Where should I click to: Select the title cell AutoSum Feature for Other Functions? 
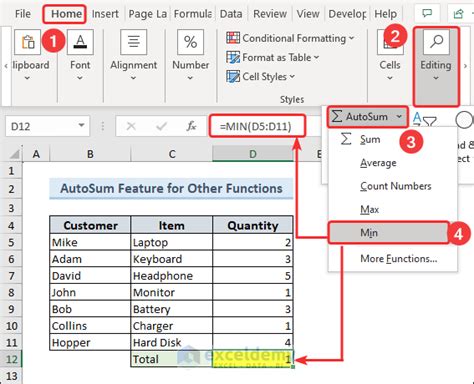(x=171, y=189)
